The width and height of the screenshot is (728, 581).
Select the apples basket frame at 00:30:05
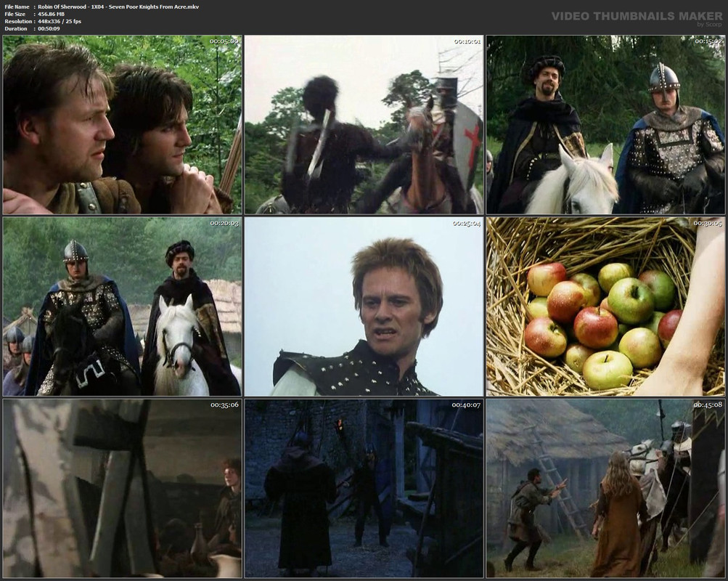(x=605, y=306)
